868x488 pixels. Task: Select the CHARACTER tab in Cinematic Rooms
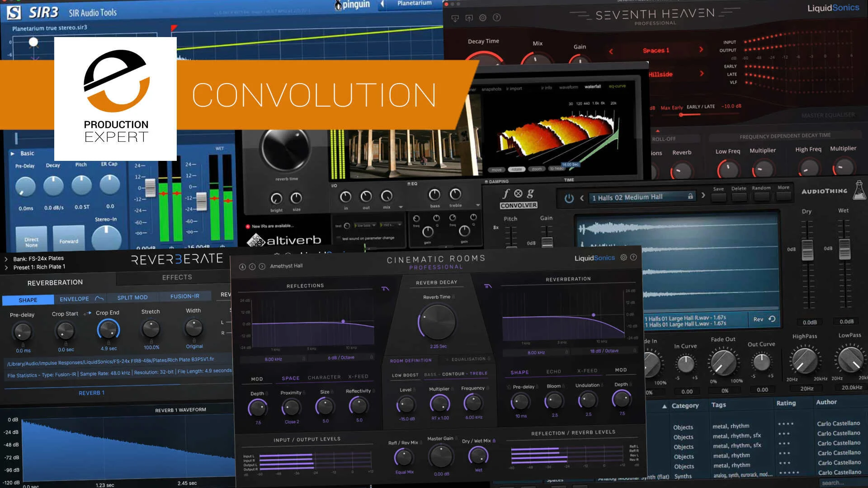(324, 377)
